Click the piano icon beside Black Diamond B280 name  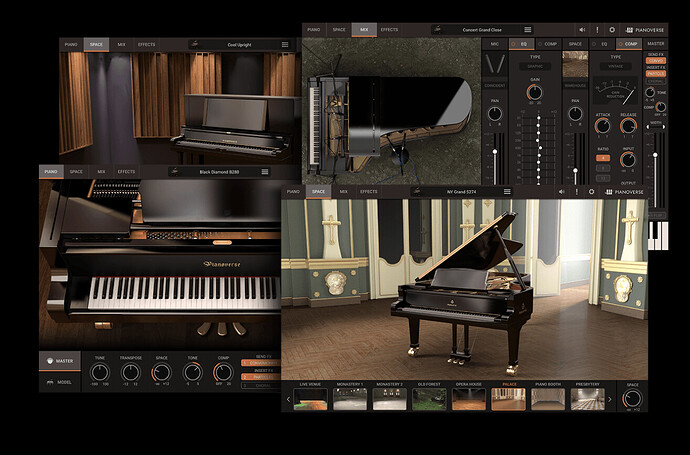[x=175, y=172]
